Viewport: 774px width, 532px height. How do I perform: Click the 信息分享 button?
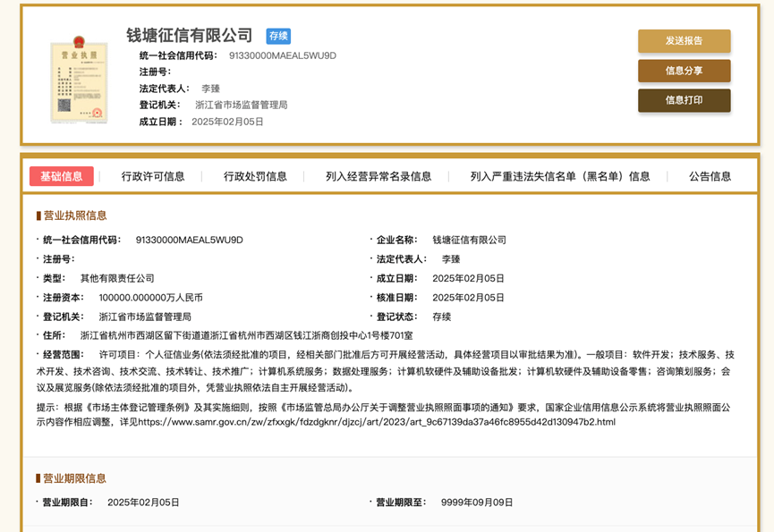pyautogui.click(x=684, y=71)
